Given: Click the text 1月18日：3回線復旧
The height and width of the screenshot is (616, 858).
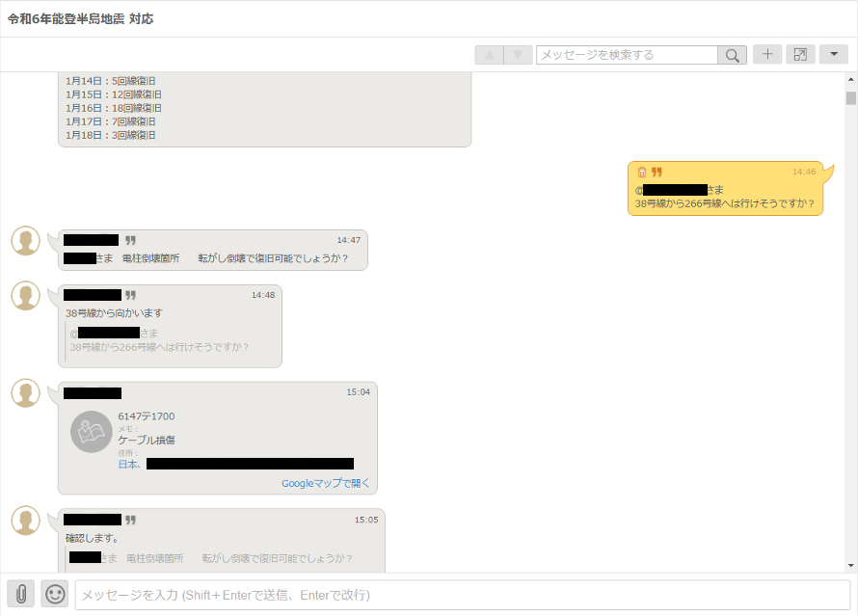Looking at the screenshot, I should pos(111,135).
